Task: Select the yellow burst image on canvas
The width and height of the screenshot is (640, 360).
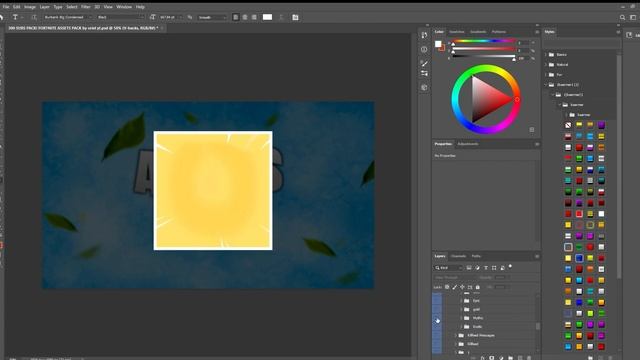Action: 213,190
